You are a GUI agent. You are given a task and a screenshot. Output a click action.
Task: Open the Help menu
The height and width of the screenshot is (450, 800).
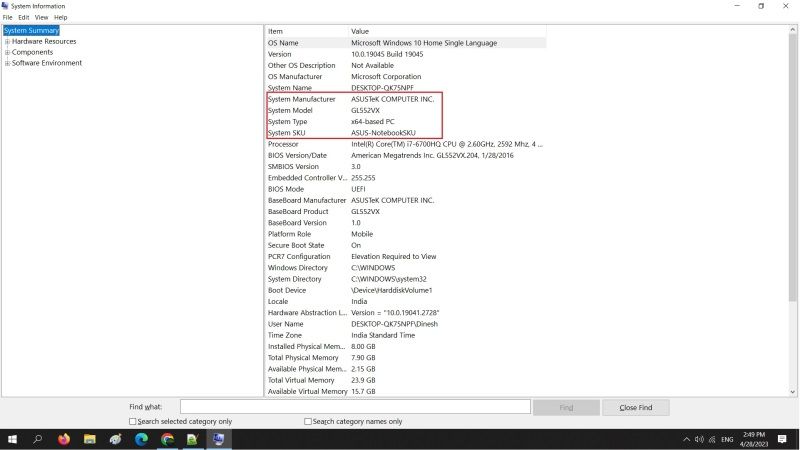(61, 17)
